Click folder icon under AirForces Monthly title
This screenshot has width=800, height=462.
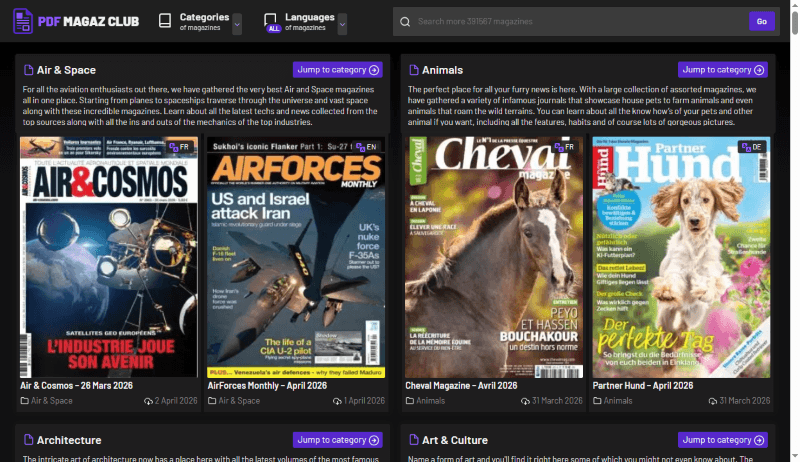(212, 401)
